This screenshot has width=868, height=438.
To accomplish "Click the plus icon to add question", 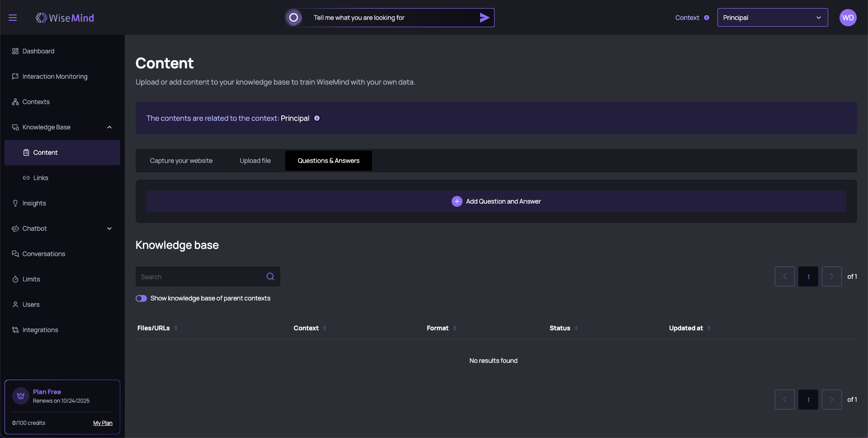I will 457,201.
